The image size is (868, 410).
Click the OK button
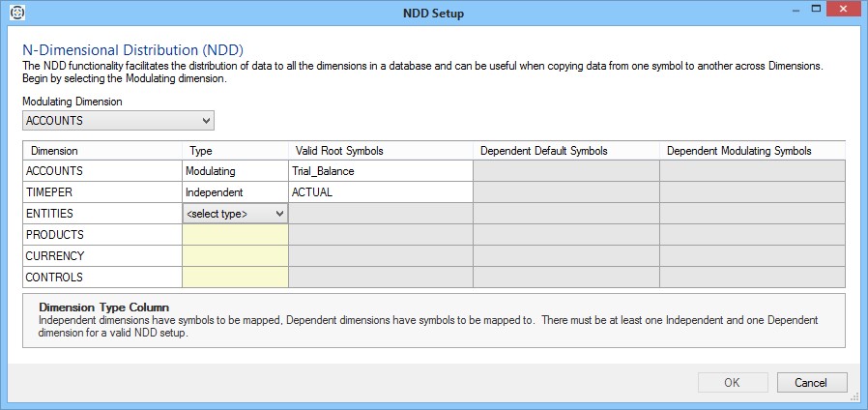tap(732, 382)
